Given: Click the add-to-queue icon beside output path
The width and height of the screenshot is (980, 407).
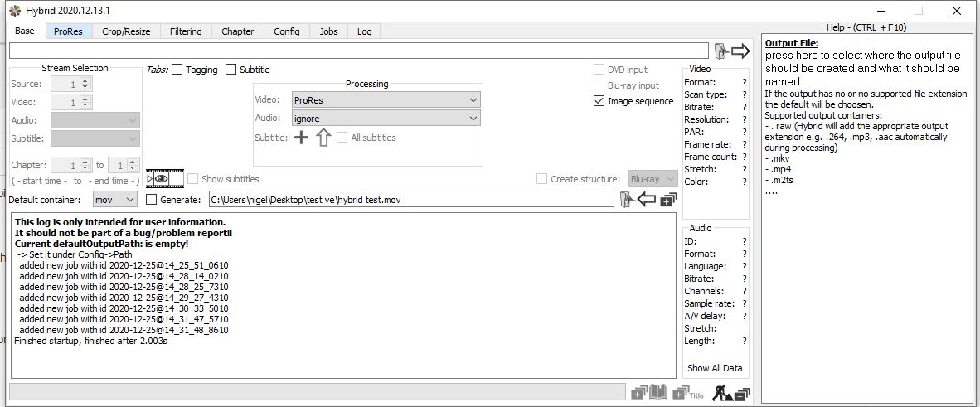Looking at the screenshot, I should (x=668, y=200).
